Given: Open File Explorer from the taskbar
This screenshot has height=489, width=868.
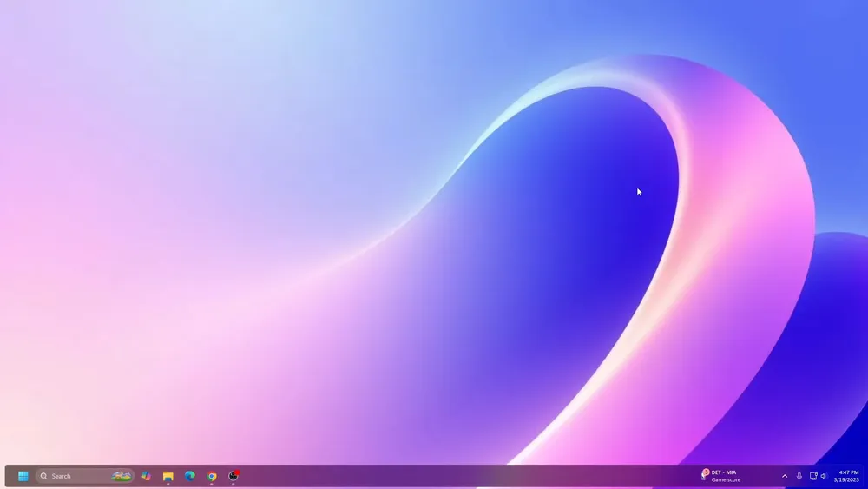Looking at the screenshot, I should (168, 476).
